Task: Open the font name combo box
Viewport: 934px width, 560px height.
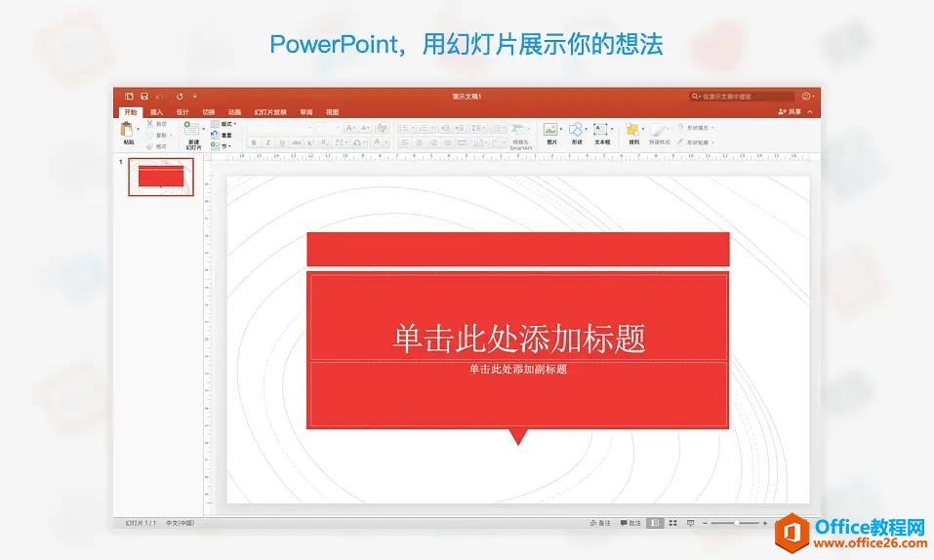Action: click(x=280, y=128)
